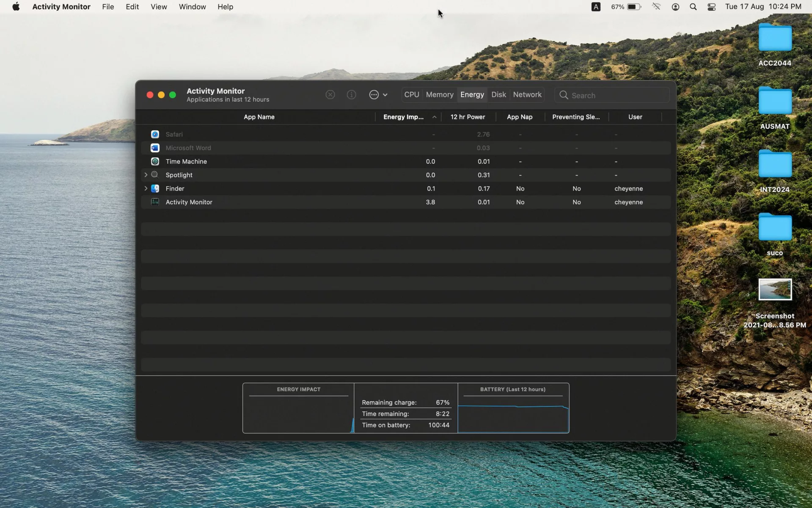The image size is (812, 508).
Task: Select the Screenshot thumbnail on desktop
Action: (x=774, y=290)
